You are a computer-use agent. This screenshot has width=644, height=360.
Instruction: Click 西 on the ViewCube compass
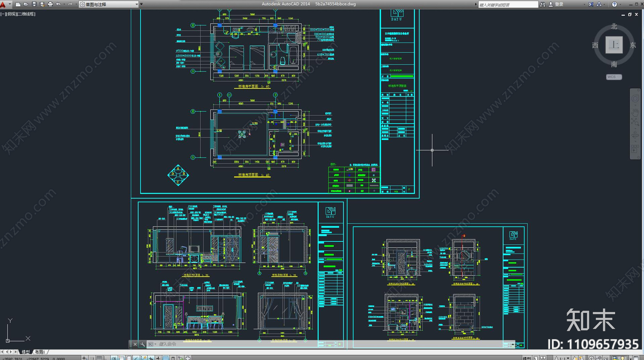point(595,45)
